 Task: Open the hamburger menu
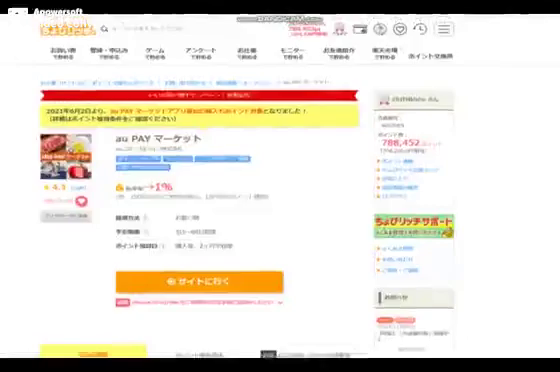(x=444, y=29)
